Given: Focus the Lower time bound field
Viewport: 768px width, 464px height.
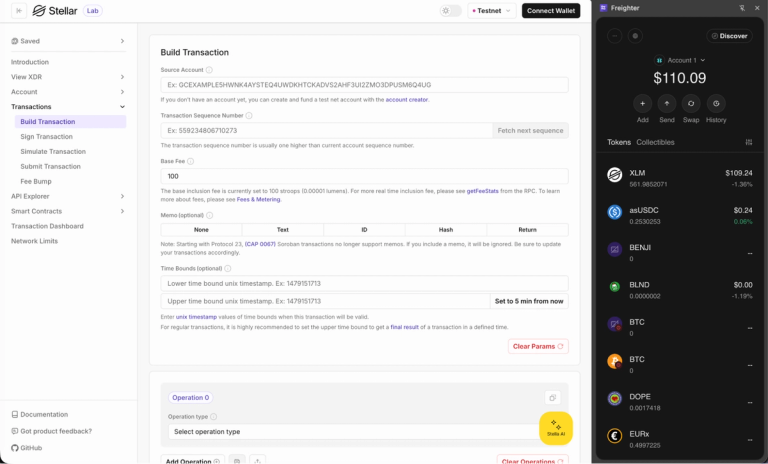Looking at the screenshot, I should [x=364, y=284].
